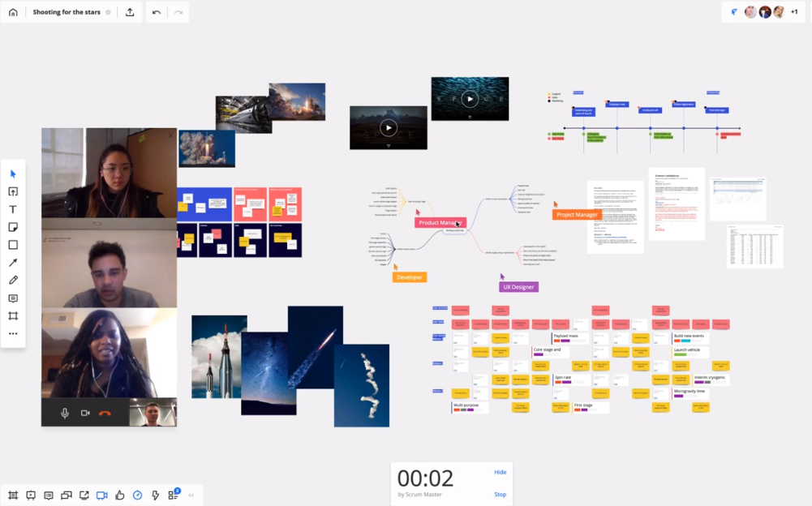Open more tools ellipsis in left toolbar
Viewport: 812px width, 506px height.
pos(13,333)
